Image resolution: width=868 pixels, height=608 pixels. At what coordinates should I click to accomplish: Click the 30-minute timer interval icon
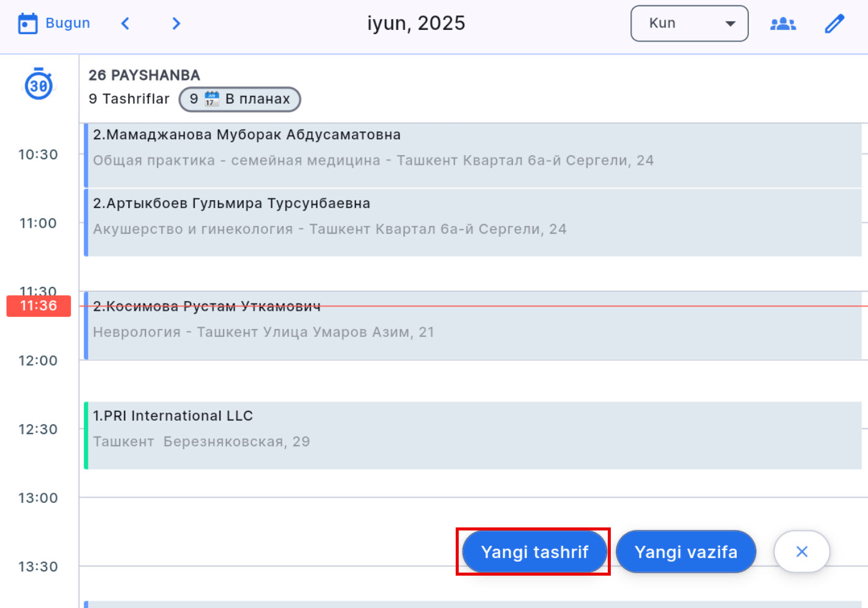pyautogui.click(x=38, y=84)
